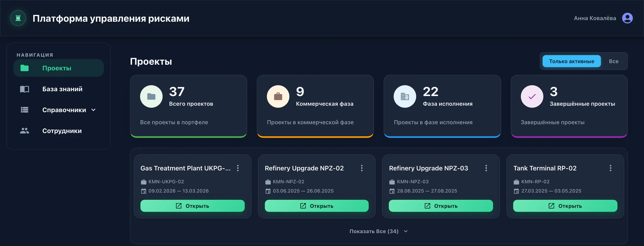The image size is (644, 246).
Task: Click the folder icon on Всего проектов card
Action: click(x=151, y=96)
